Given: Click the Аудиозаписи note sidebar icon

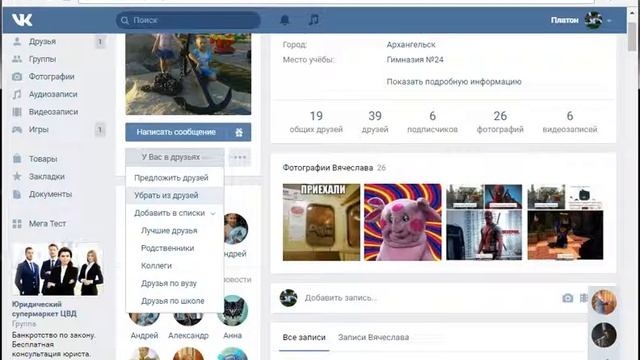Looking at the screenshot, I should pyautogui.click(x=17, y=94).
